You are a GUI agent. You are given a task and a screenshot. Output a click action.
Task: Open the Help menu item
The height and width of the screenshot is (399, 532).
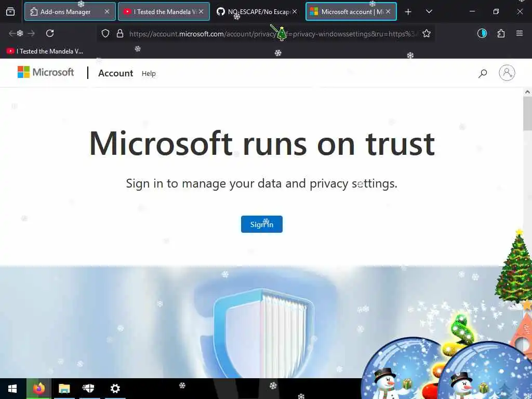click(149, 74)
